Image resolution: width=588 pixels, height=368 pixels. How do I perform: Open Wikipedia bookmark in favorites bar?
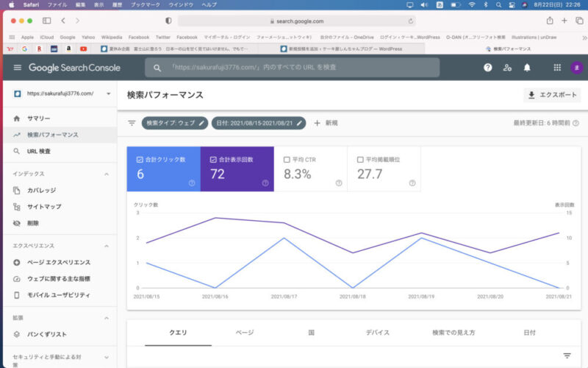click(x=112, y=38)
